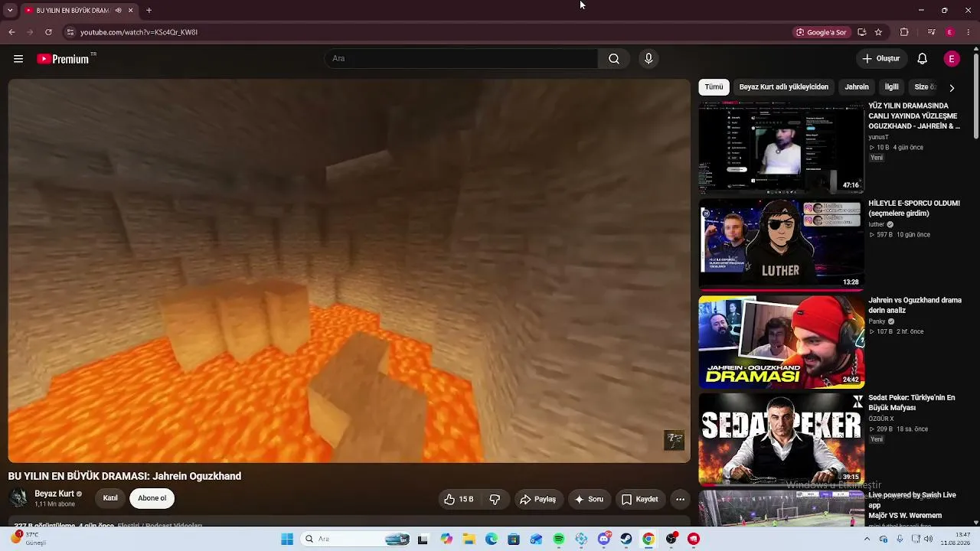Show more filter chips with right arrow
This screenshot has width=980, height=551.
pyautogui.click(x=952, y=88)
